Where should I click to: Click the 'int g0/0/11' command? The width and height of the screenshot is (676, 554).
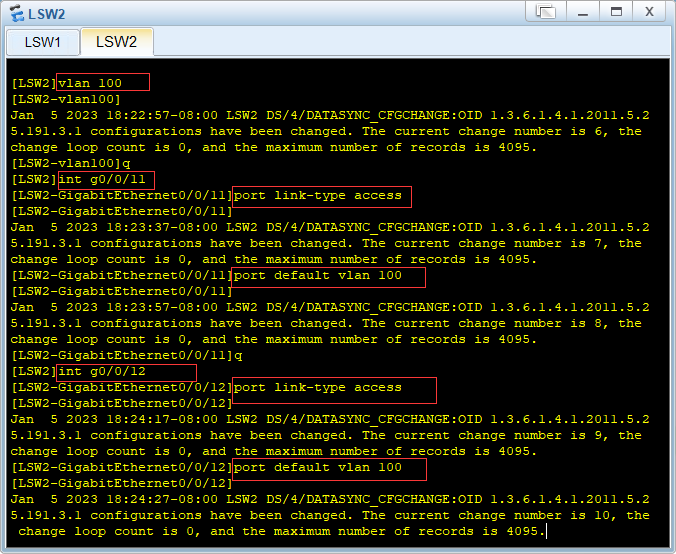[102, 179]
